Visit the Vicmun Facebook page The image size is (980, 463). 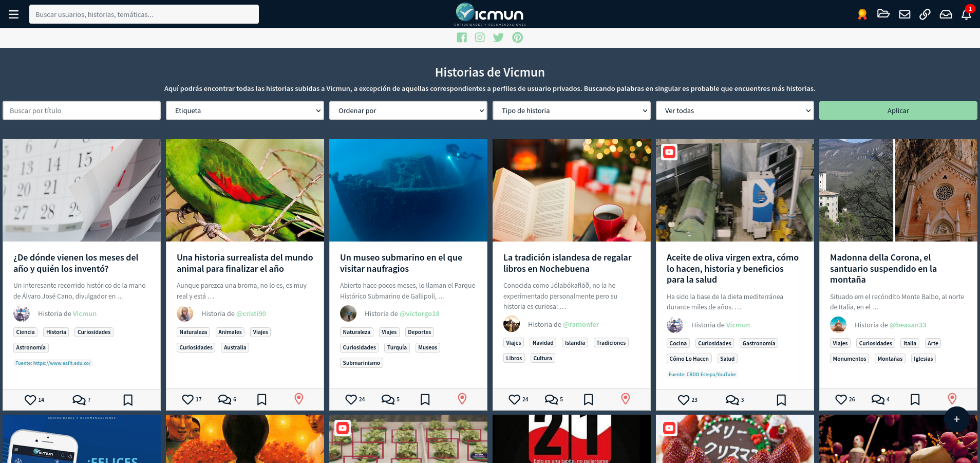[x=462, y=38]
